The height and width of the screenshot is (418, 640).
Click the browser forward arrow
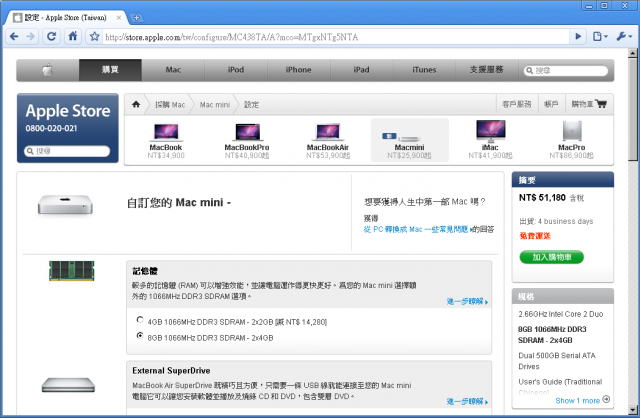coord(30,37)
